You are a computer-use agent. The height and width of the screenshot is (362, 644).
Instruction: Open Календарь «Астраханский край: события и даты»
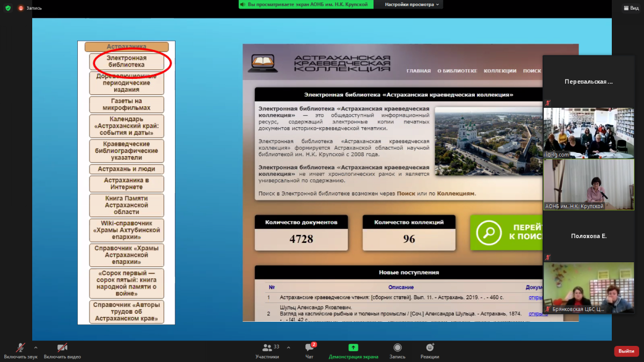[127, 126]
